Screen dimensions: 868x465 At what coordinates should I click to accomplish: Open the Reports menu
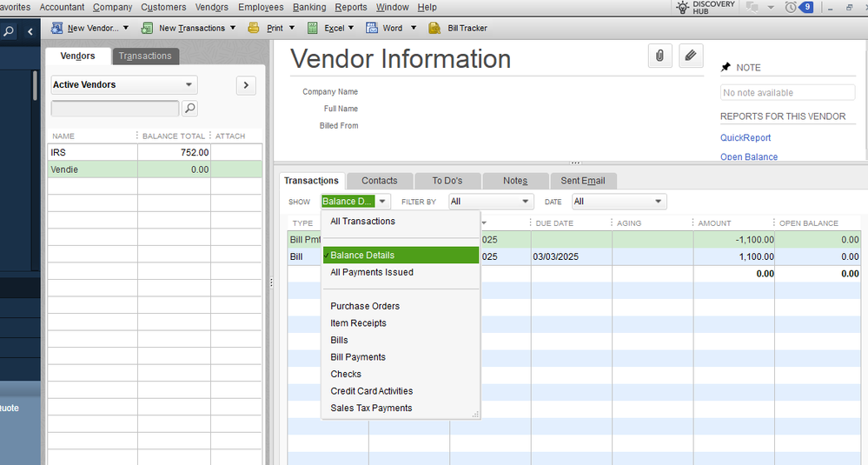tap(351, 7)
